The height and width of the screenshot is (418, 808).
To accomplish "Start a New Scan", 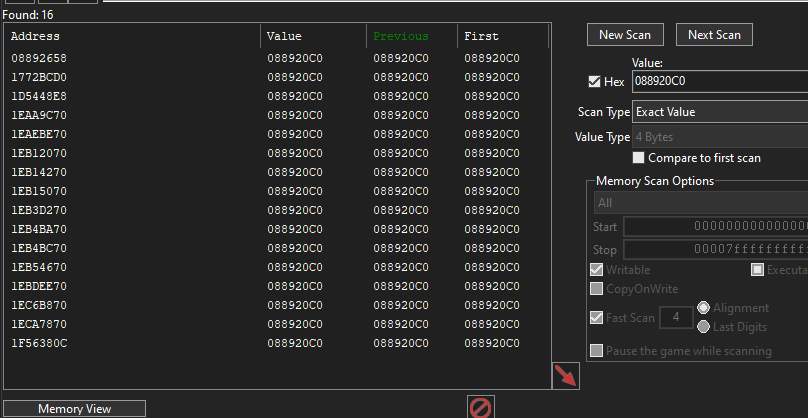I will 625,35.
